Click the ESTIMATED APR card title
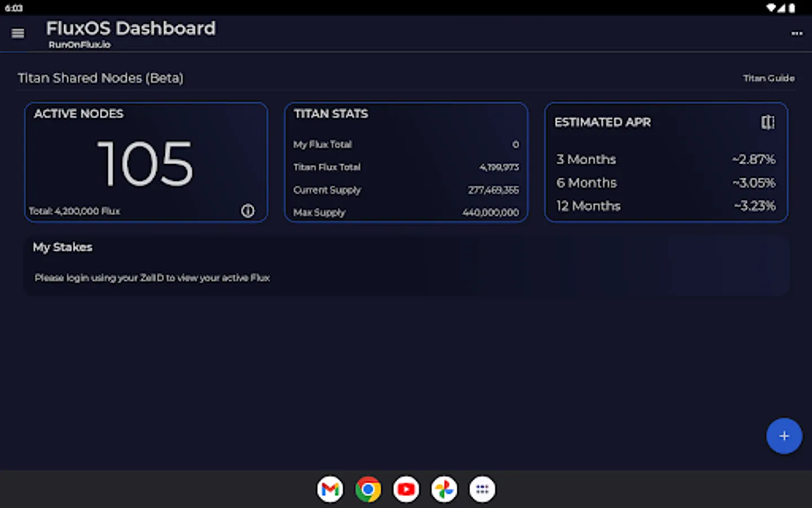The height and width of the screenshot is (508, 812). [x=603, y=122]
